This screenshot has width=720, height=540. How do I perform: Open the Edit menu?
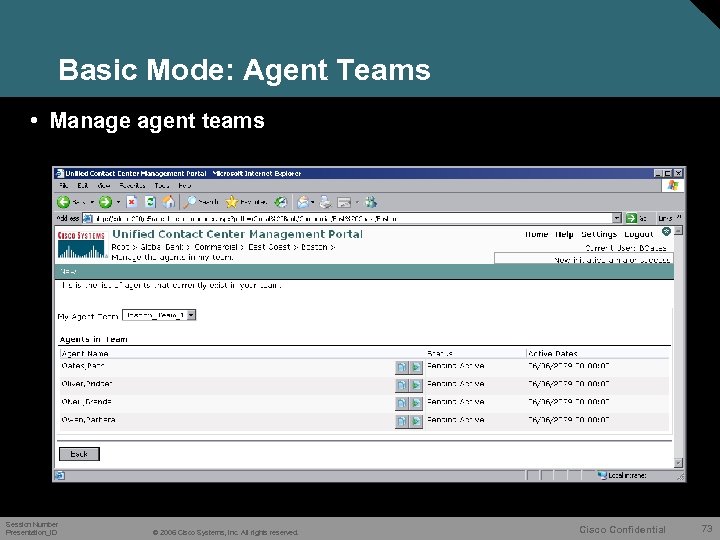click(x=83, y=186)
